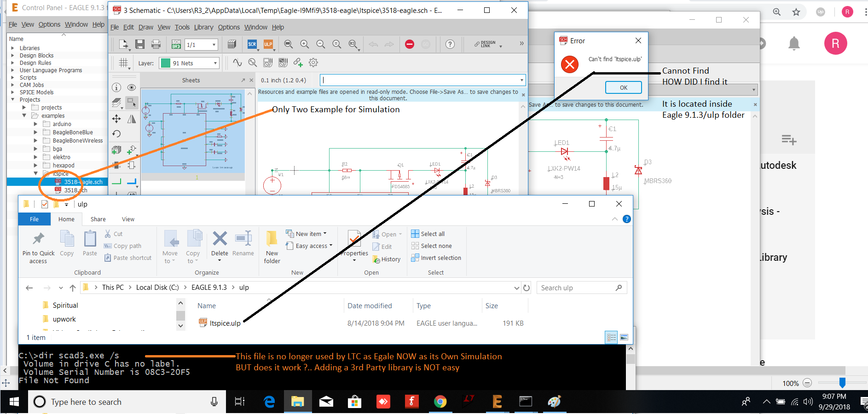868x414 pixels.
Task: Open the library manager books icon
Action: pos(232,44)
